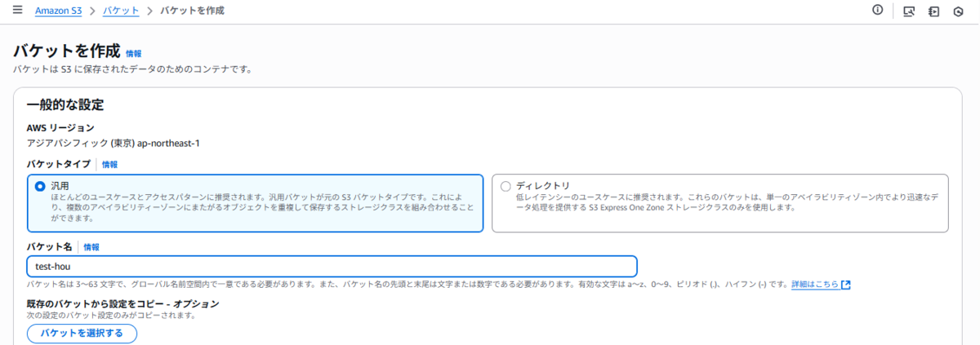
Task: Click the バケットを選択する button
Action: point(82,333)
